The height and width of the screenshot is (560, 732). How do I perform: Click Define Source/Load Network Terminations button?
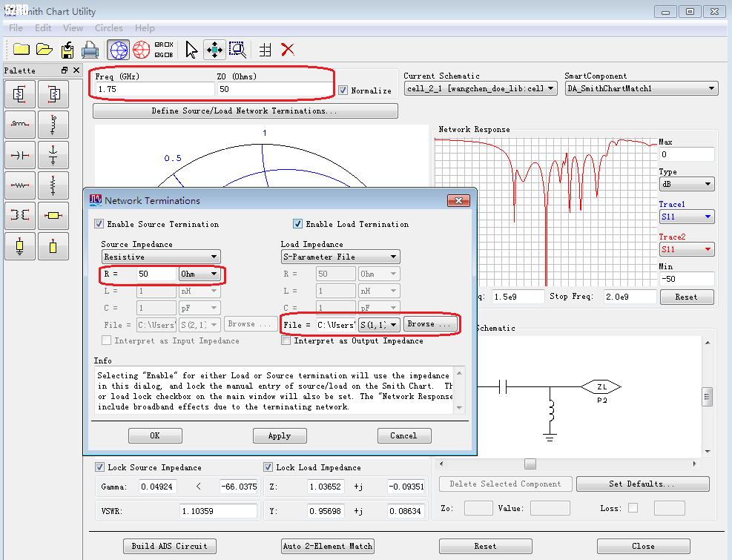pyautogui.click(x=245, y=111)
